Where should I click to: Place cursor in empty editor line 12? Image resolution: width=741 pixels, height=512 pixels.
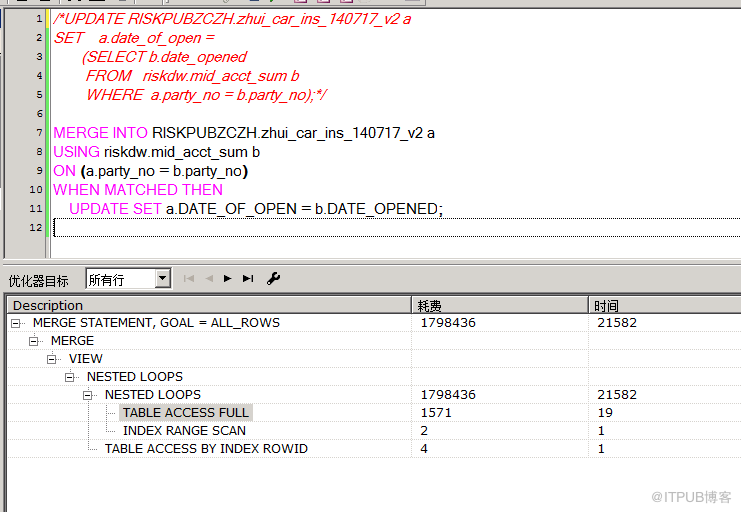397,227
